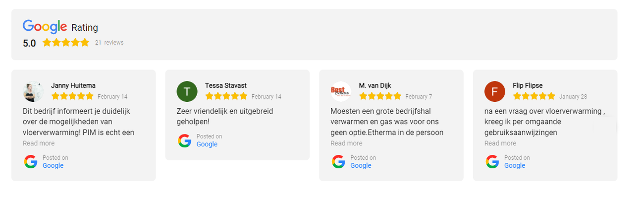Click the 21 reviews count text
Viewport: 644px width, 201px height.
click(x=109, y=43)
